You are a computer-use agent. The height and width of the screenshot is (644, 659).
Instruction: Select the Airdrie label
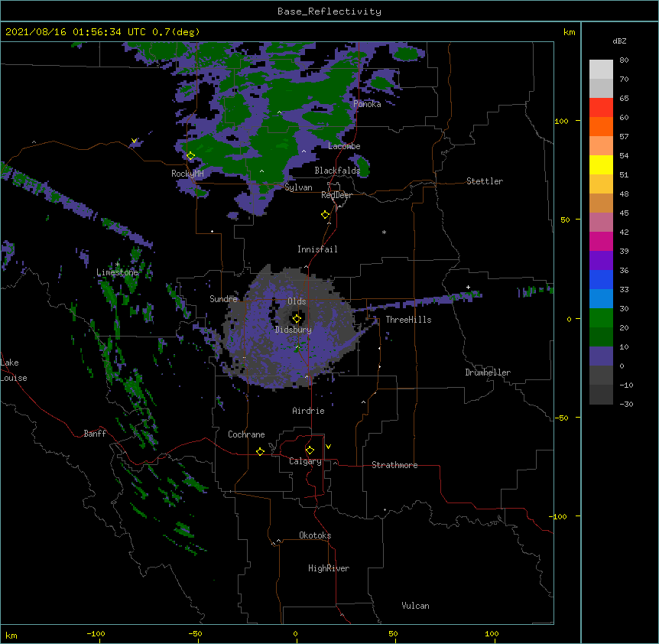pyautogui.click(x=309, y=411)
